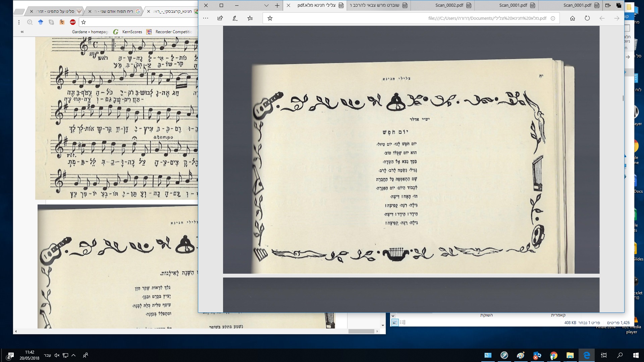
Task: Switch to סלינו על כתפינו Chrome tab
Action: (55, 11)
